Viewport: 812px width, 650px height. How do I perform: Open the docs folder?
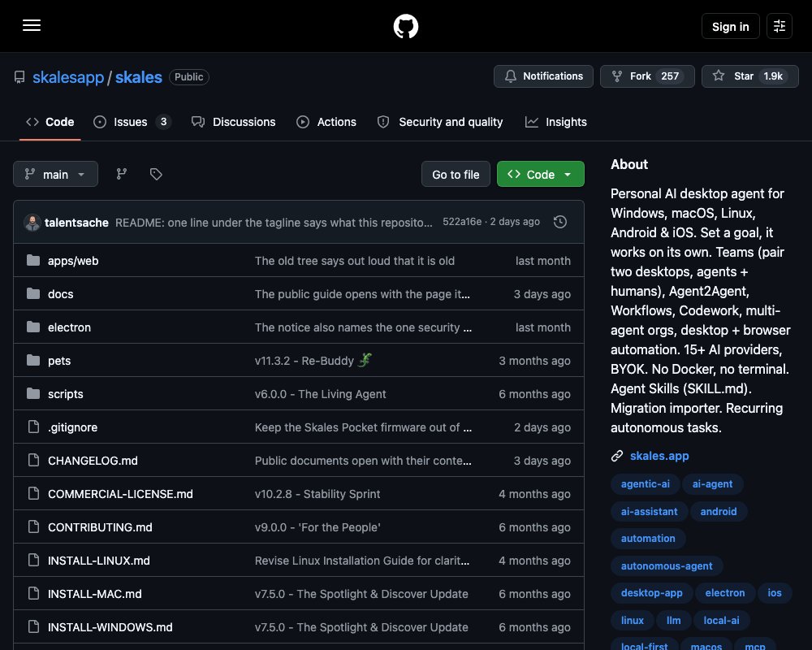click(61, 294)
